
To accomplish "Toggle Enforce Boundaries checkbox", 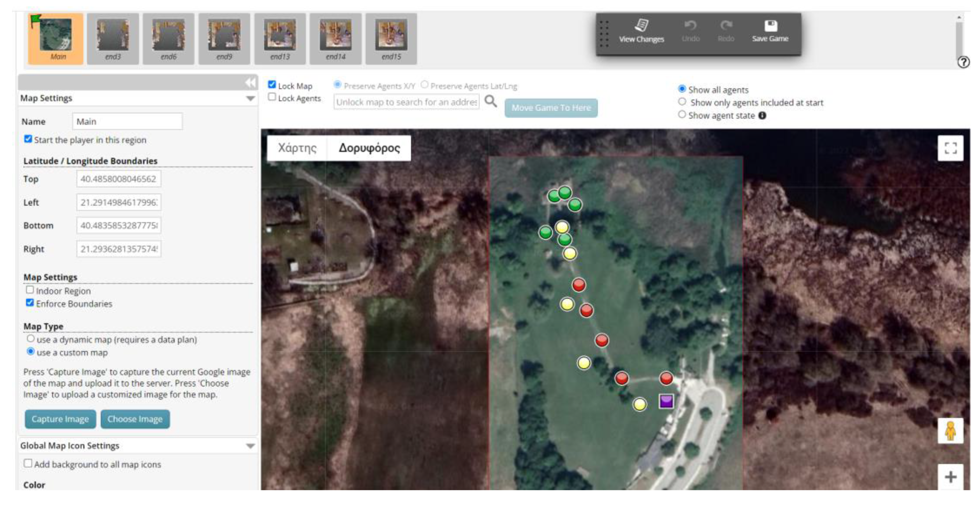I will pos(30,303).
